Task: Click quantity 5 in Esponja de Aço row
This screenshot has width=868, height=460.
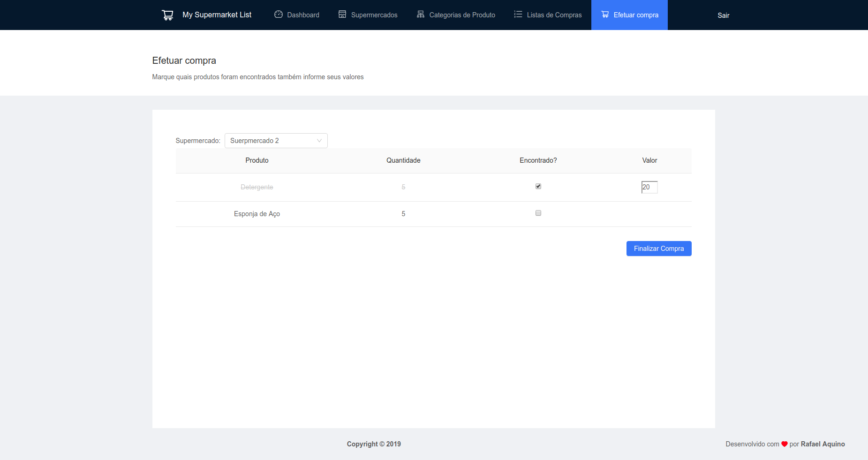Action: click(403, 214)
